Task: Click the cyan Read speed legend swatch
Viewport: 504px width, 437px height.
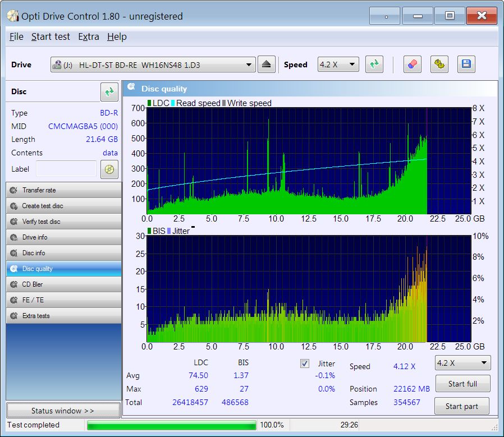Action: 173,103
